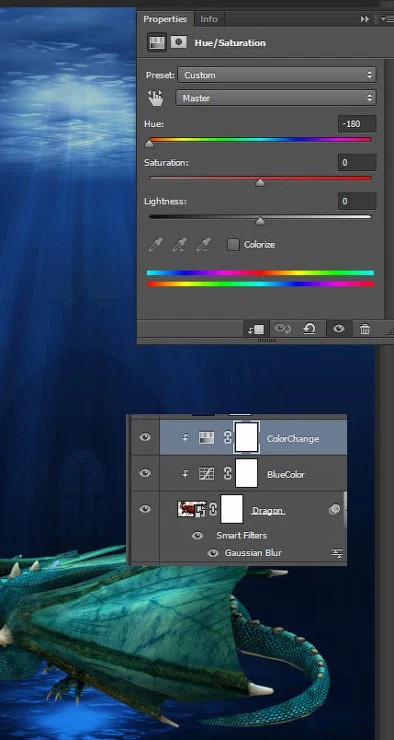Hide the ColorChange layer
This screenshot has height=740, width=394.
click(x=145, y=437)
